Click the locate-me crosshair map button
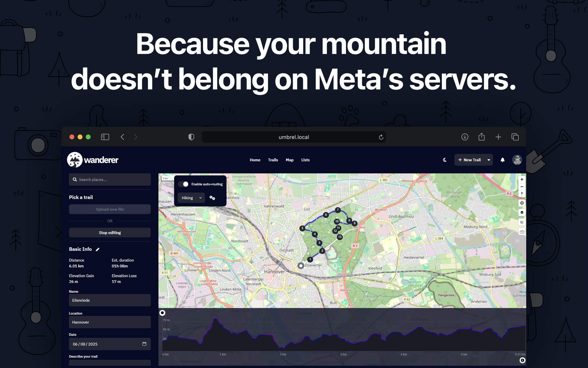 522,203
